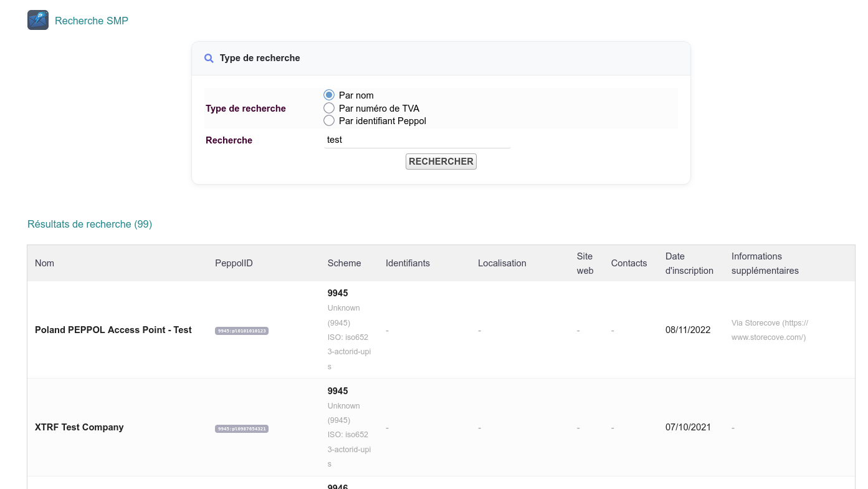Click the Résultats de recherche (99) heading
Image resolution: width=868 pixels, height=489 pixels.
pyautogui.click(x=90, y=224)
